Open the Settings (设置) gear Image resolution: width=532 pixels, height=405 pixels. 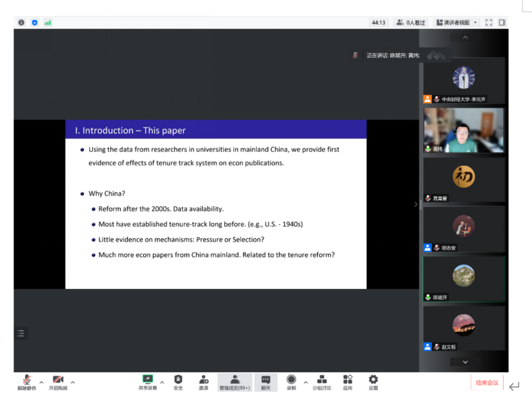tap(373, 381)
